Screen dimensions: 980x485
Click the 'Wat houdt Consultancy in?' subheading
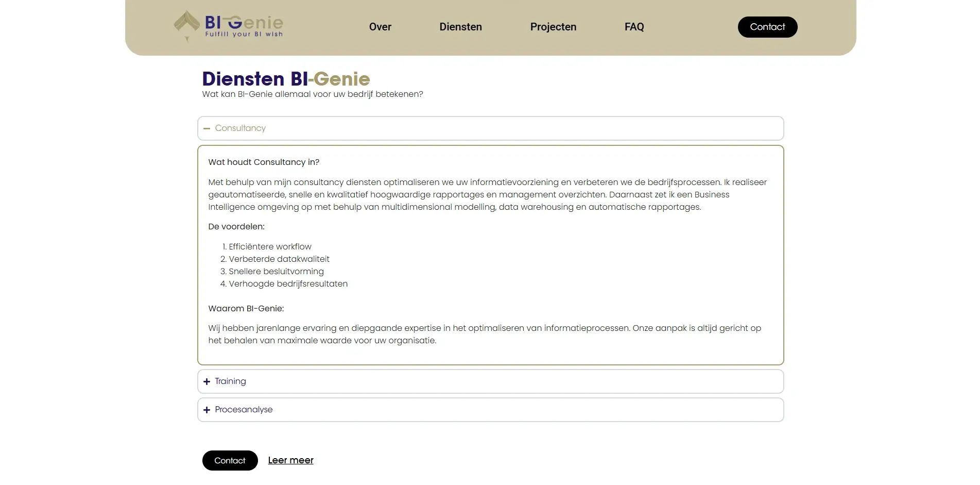tap(264, 162)
